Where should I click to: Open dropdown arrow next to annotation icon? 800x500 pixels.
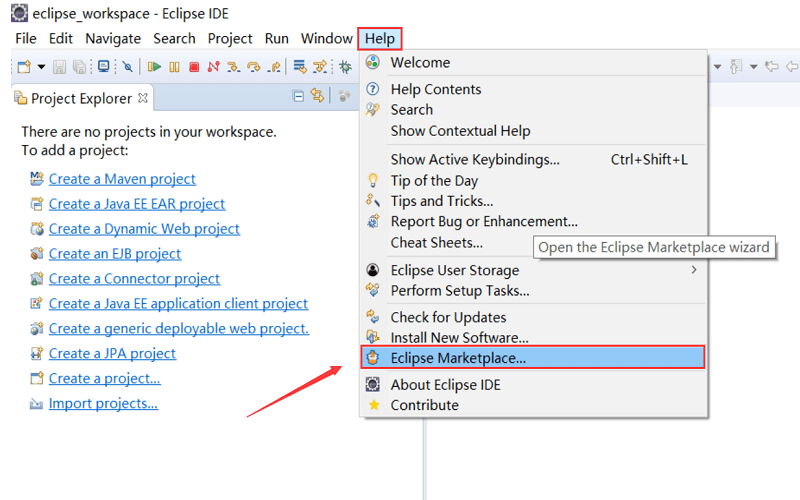pos(754,67)
